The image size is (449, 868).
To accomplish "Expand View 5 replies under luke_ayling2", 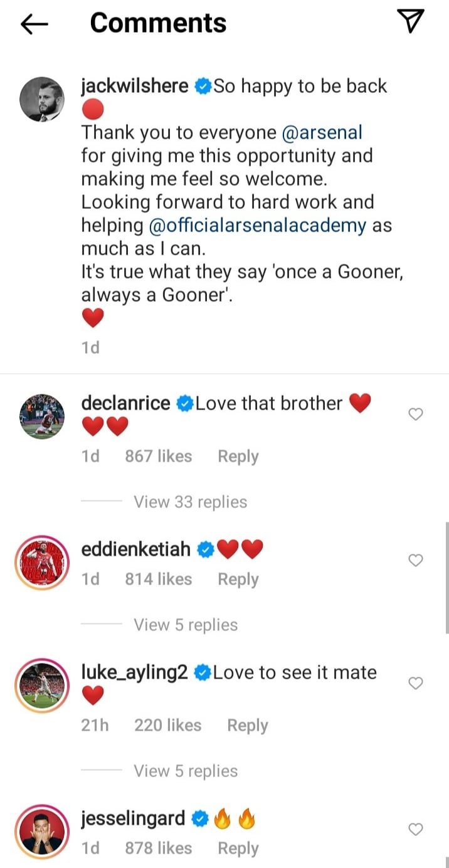I will pos(186,771).
